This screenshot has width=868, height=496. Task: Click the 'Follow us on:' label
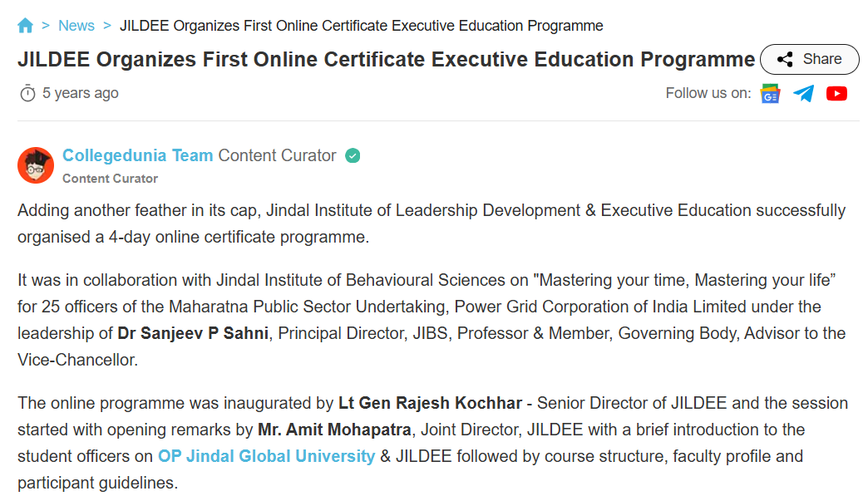[708, 93]
